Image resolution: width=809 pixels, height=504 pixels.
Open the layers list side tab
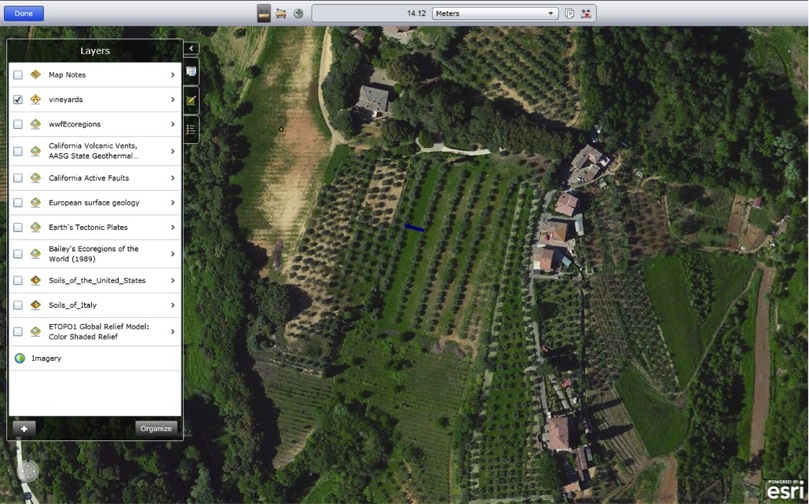(x=191, y=72)
